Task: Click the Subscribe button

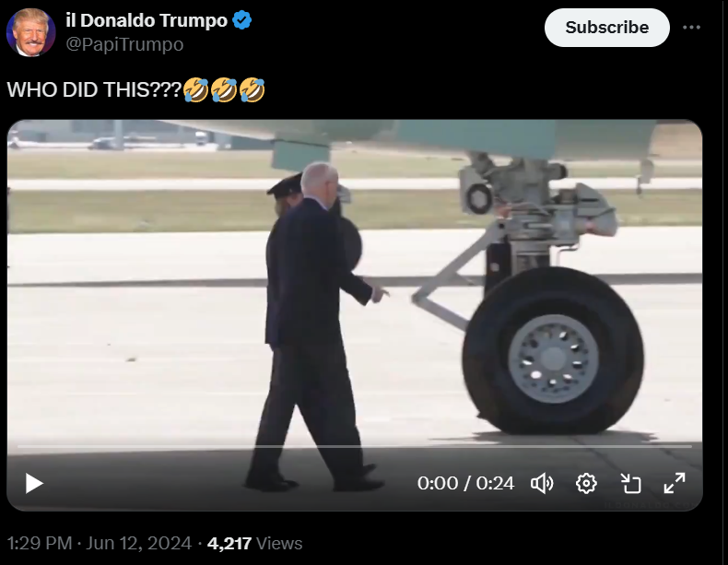Action: point(607,28)
